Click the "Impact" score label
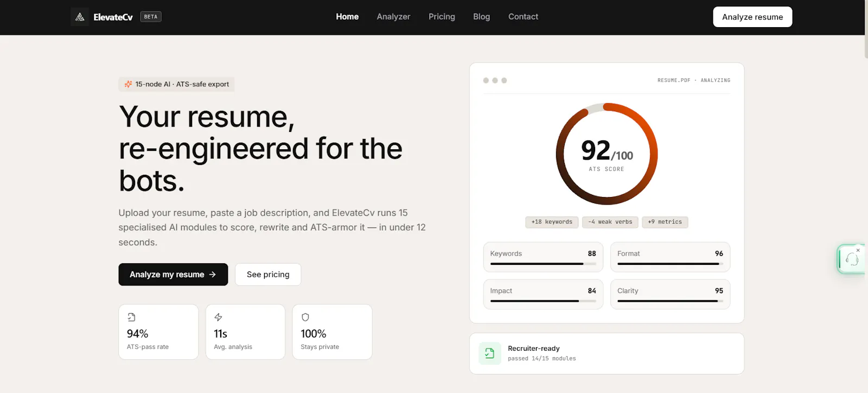868x393 pixels. (501, 291)
